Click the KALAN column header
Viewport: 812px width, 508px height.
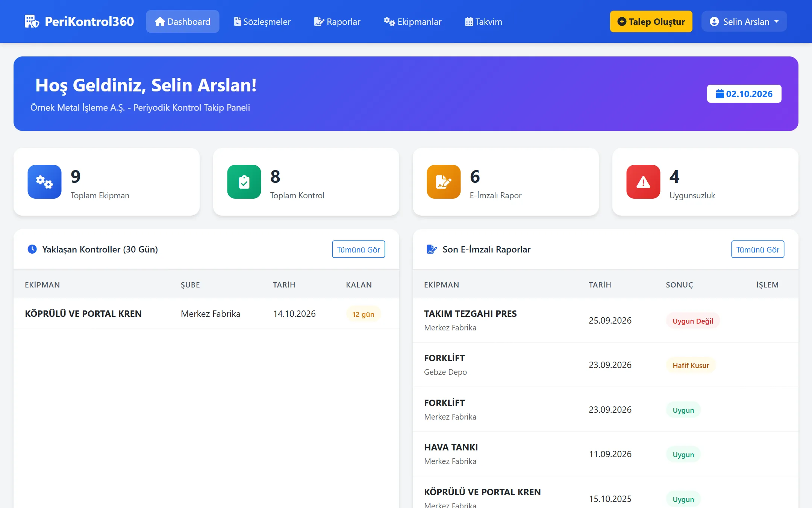tap(359, 285)
